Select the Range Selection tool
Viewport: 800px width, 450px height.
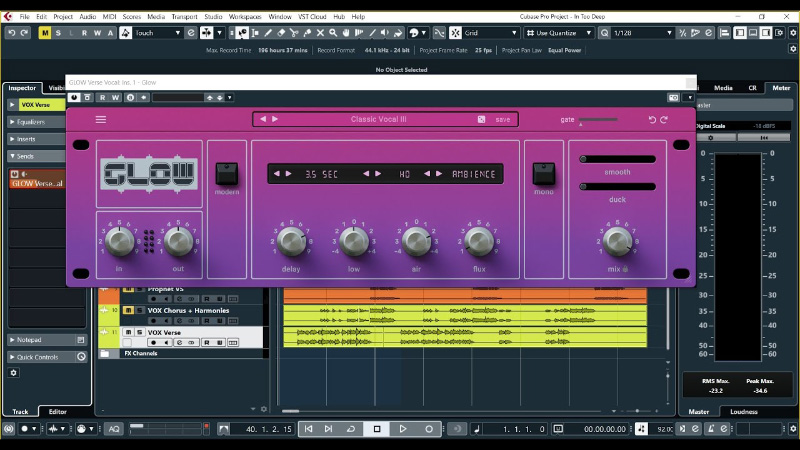tap(255, 33)
